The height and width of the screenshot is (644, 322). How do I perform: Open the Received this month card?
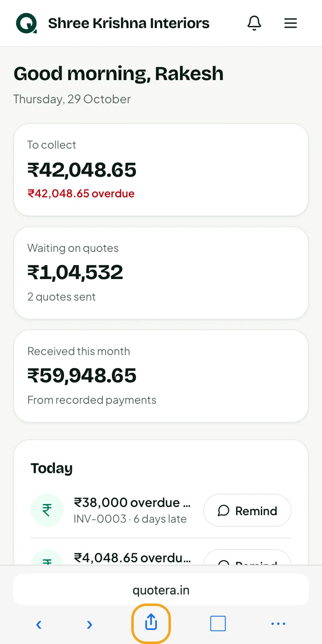pos(161,376)
